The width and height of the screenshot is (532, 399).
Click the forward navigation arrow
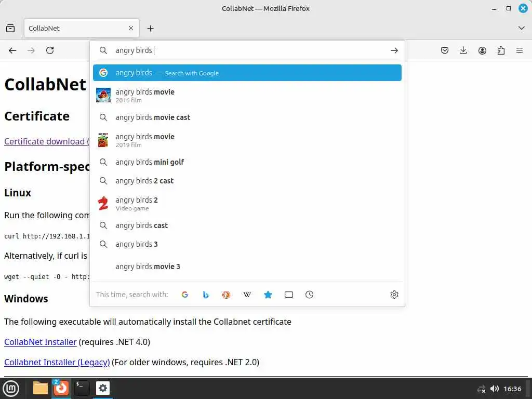point(31,50)
